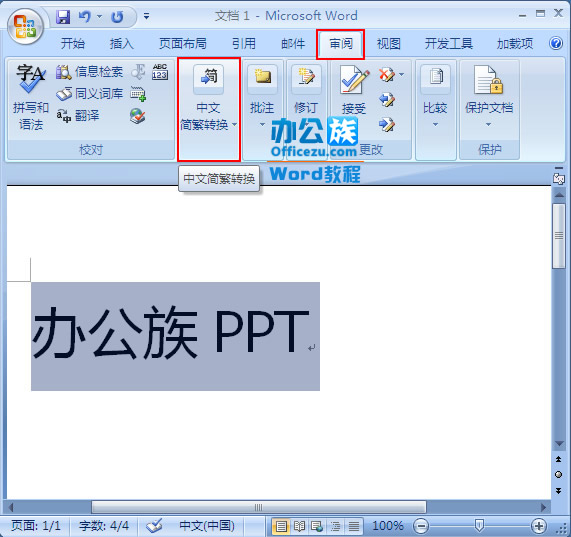
Task: Click the proofing status check icon
Action: click(x=154, y=526)
